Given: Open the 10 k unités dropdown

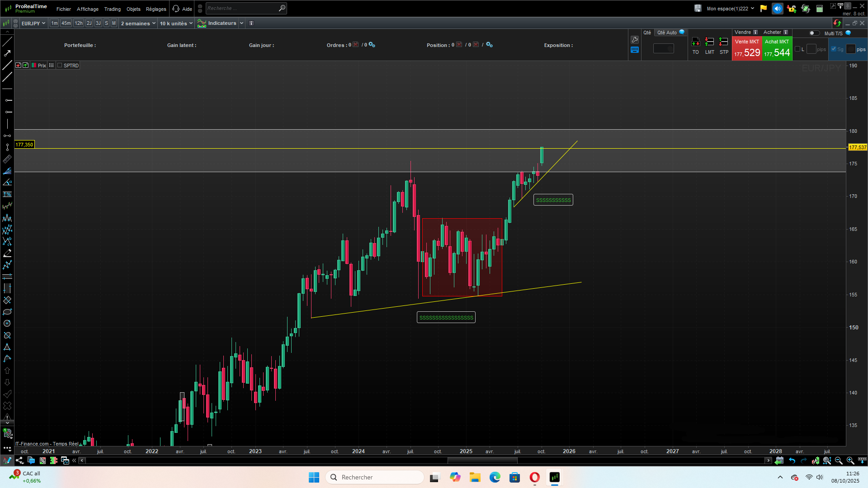Looking at the screenshot, I should click(x=176, y=23).
